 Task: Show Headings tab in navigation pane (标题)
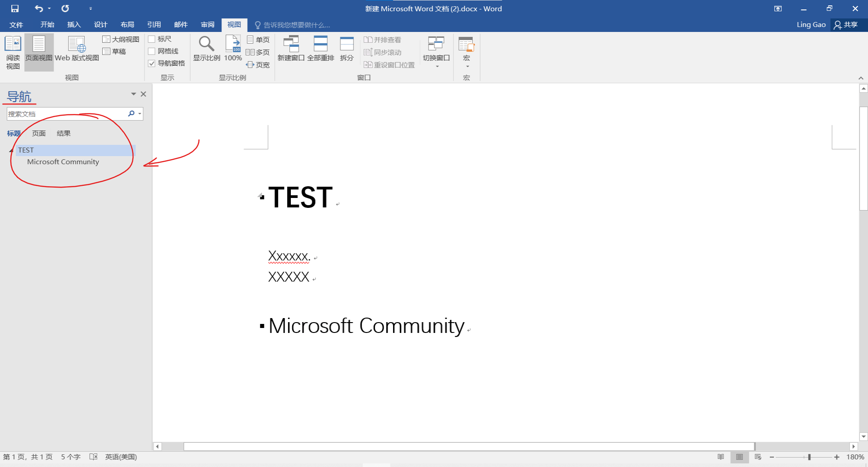point(14,133)
